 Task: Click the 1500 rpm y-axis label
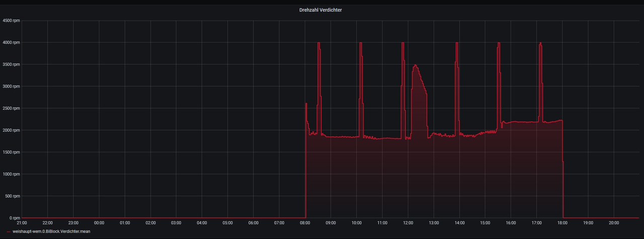pos(11,152)
